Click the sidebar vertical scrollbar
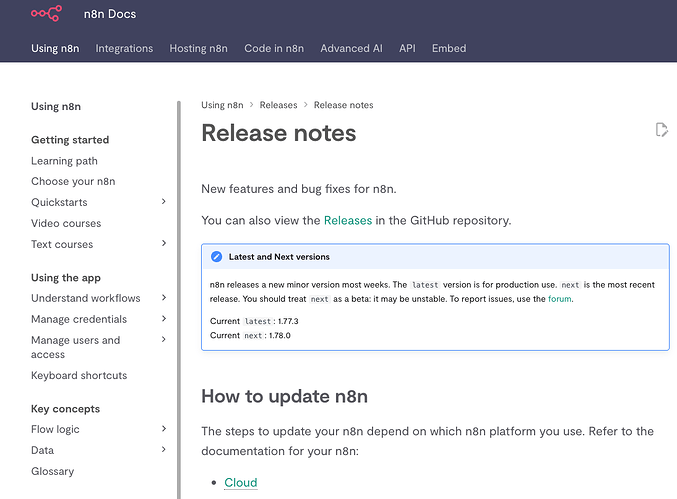 tap(179, 300)
